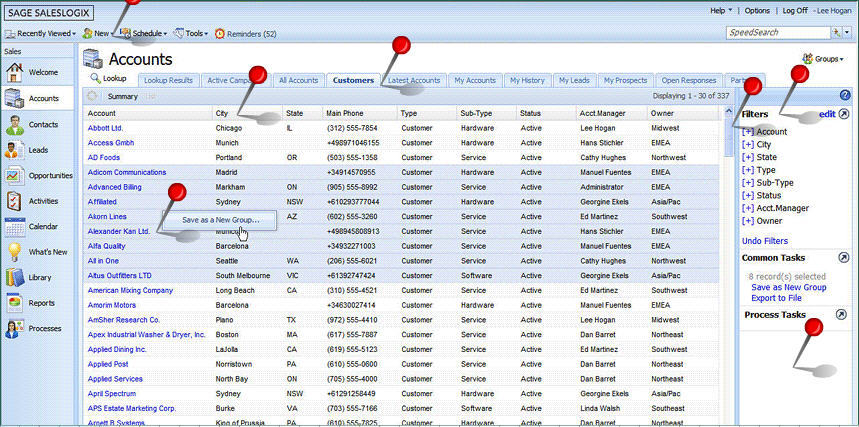The width and height of the screenshot is (859, 427).
Task: Switch to the My Leads tab
Action: click(x=574, y=81)
